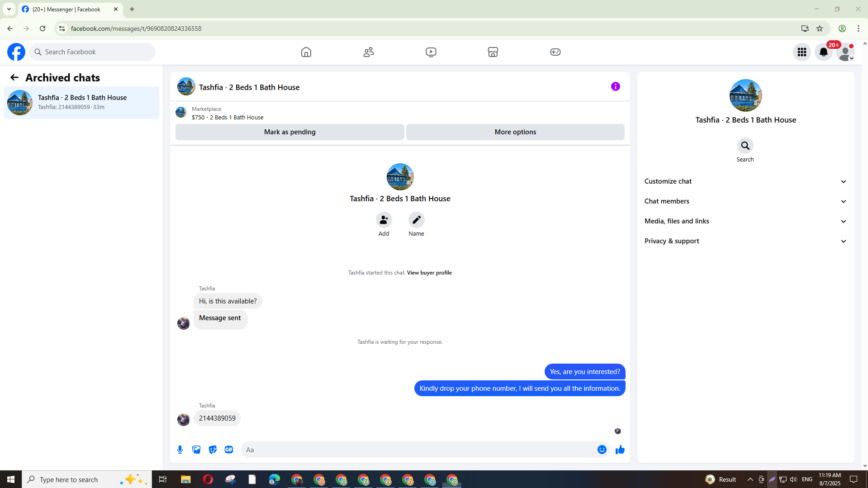Click the volume icon in system tray
The width and height of the screenshot is (868, 488).
794,479
